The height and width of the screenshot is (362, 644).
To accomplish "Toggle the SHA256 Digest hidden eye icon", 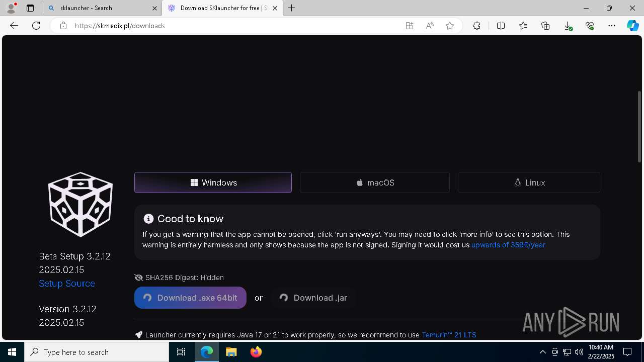I will click(139, 278).
